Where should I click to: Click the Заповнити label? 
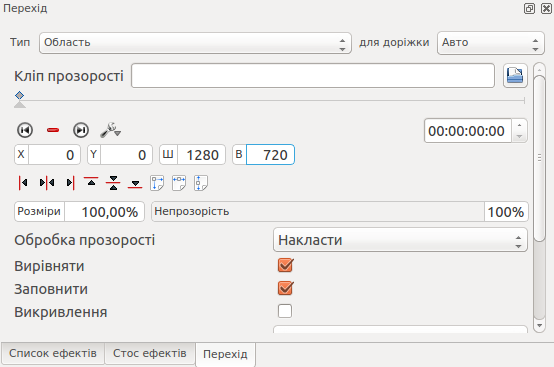point(51,289)
